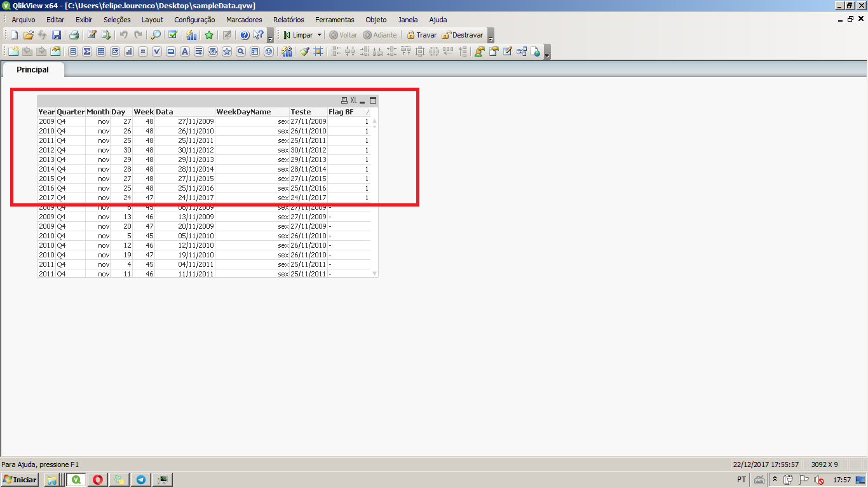Click the Destravar unlock button
The height and width of the screenshot is (488, 868).
click(463, 35)
